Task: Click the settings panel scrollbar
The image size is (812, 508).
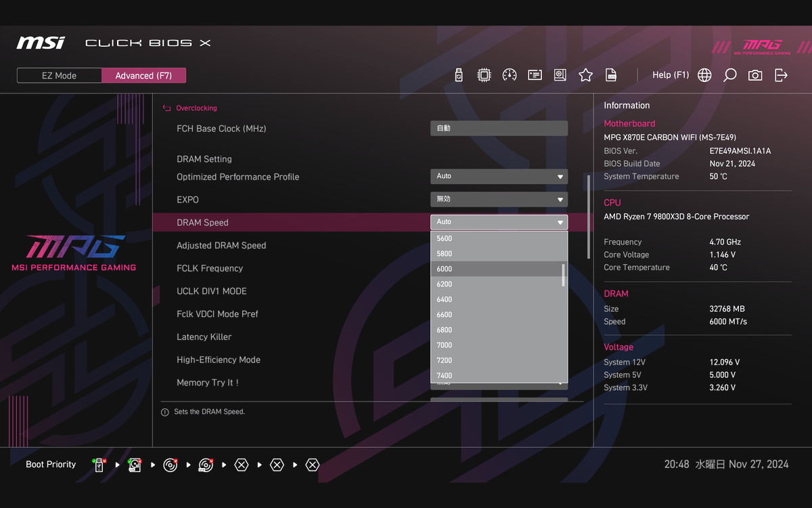Action: (589, 217)
